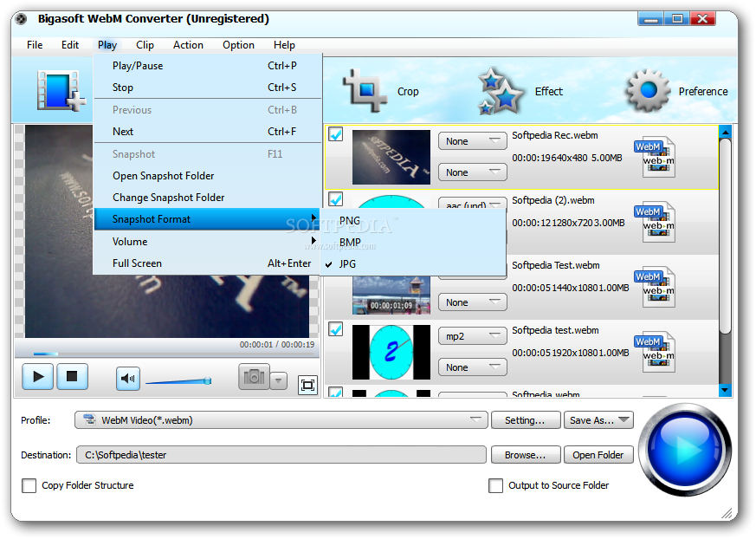Click the profile format icon in Profile box
756x539 pixels.
pos(89,419)
